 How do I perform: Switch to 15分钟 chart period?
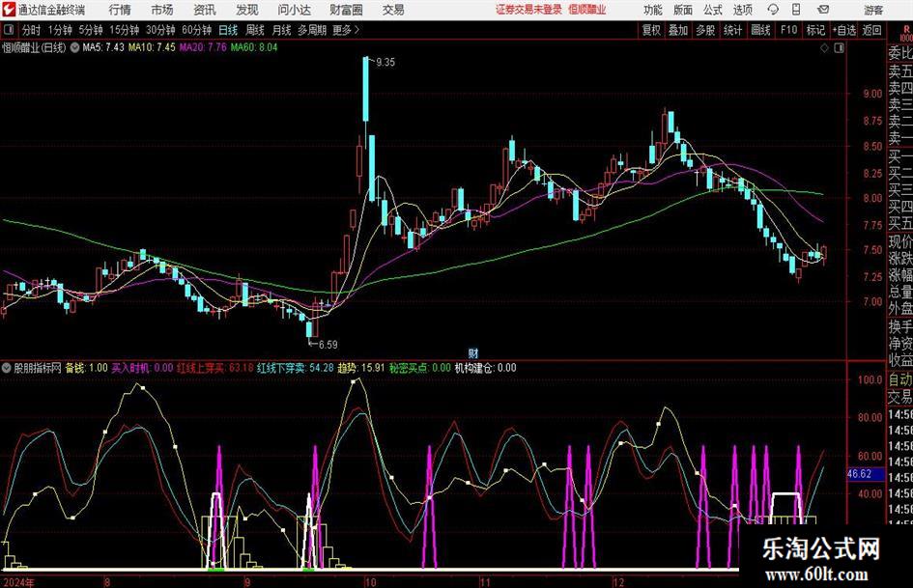[124, 30]
